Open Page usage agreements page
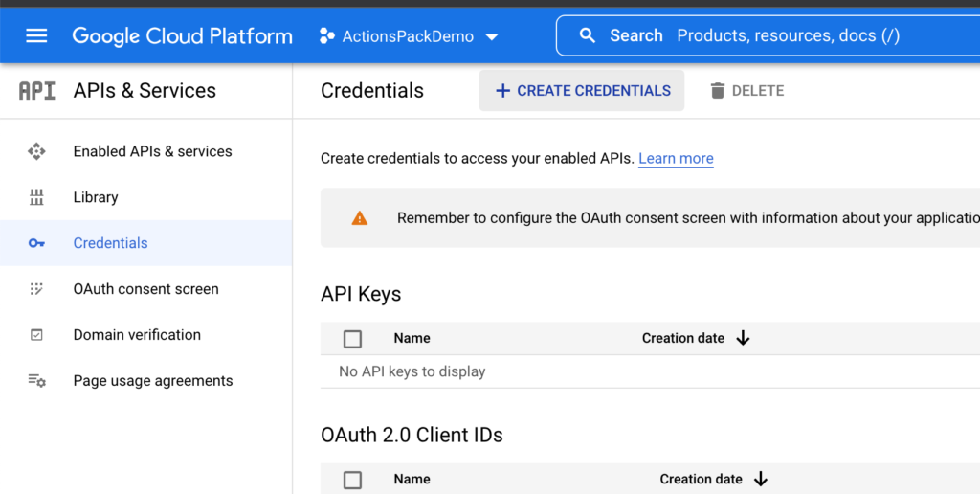 click(x=153, y=380)
